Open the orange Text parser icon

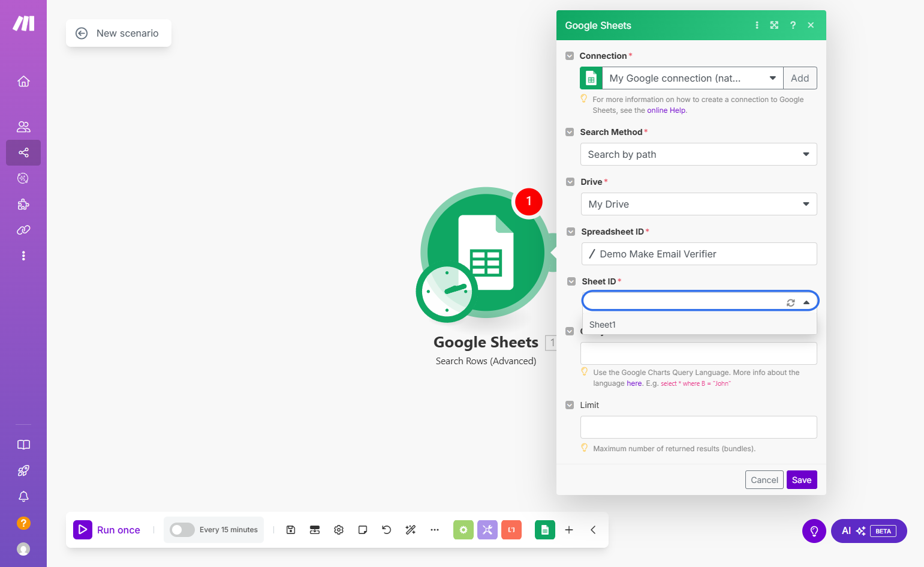coord(511,530)
